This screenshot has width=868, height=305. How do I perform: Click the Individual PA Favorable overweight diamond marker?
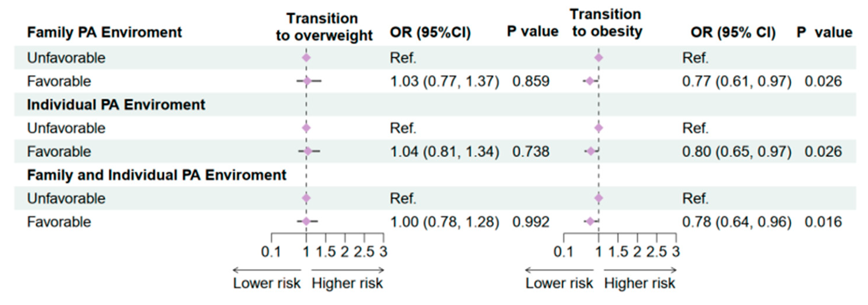click(308, 151)
